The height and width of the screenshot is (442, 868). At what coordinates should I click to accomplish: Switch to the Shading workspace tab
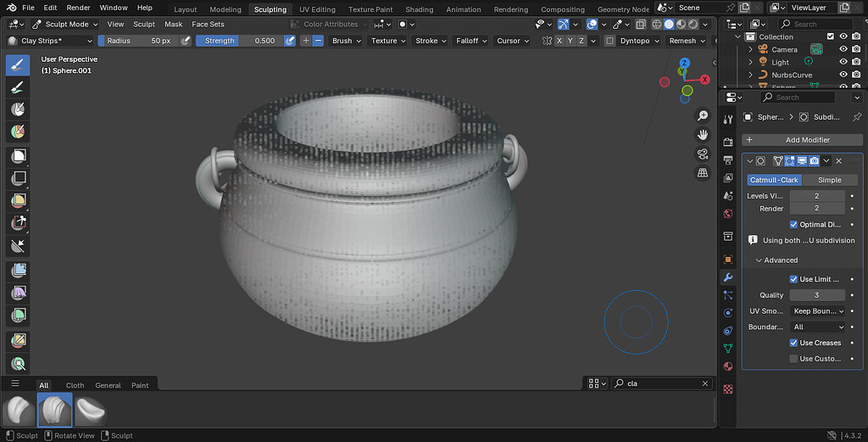(419, 9)
